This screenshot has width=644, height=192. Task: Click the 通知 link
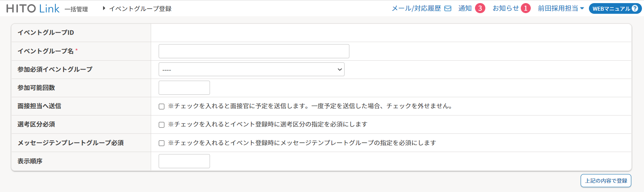coord(465,9)
